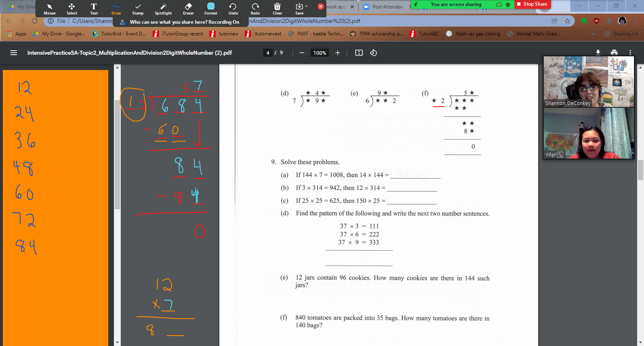The width and height of the screenshot is (644, 346).
Task: Click Yifan participant video thumbnail
Action: coord(588,133)
